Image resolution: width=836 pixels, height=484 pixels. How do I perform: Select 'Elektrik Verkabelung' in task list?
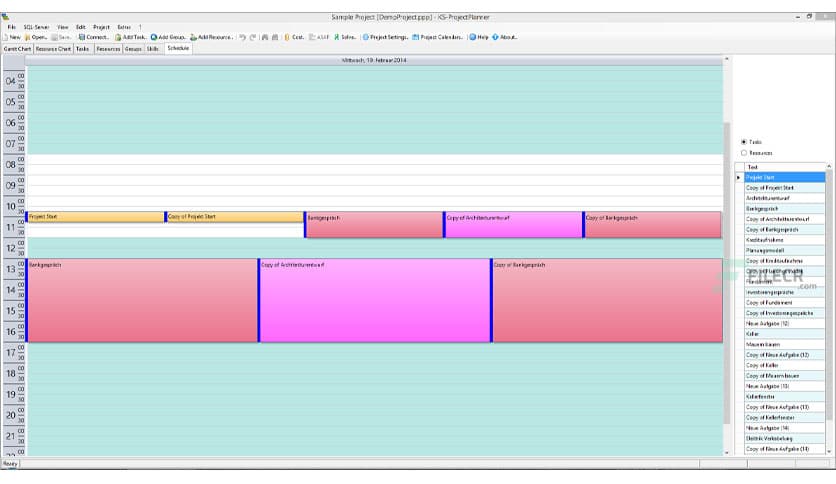785,439
